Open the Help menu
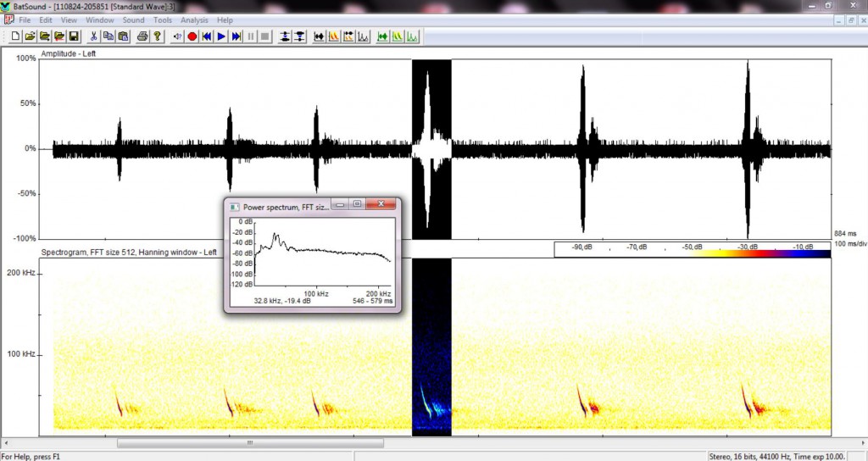This screenshot has width=868, height=461. [x=225, y=20]
